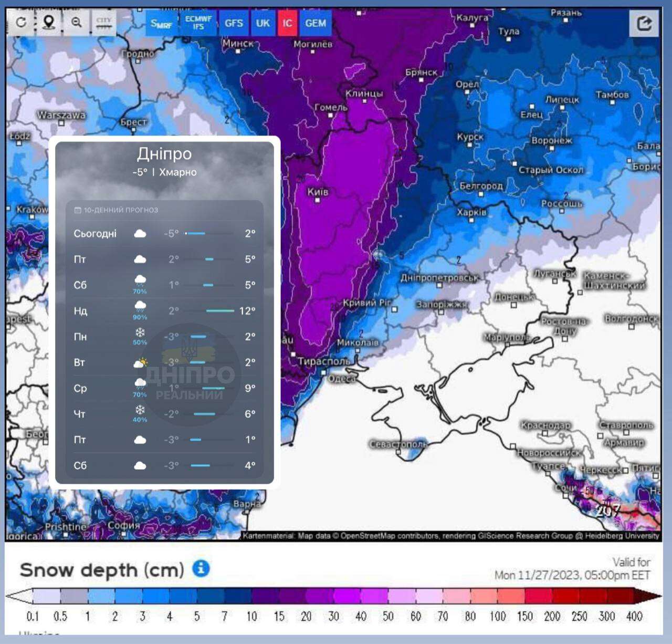This screenshot has height=644, width=672.
Task: Click the София label on map
Action: [x=124, y=525]
